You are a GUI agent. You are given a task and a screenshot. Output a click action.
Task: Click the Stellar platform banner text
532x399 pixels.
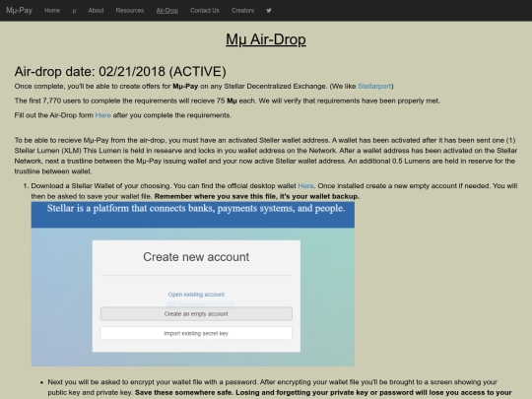pos(196,208)
